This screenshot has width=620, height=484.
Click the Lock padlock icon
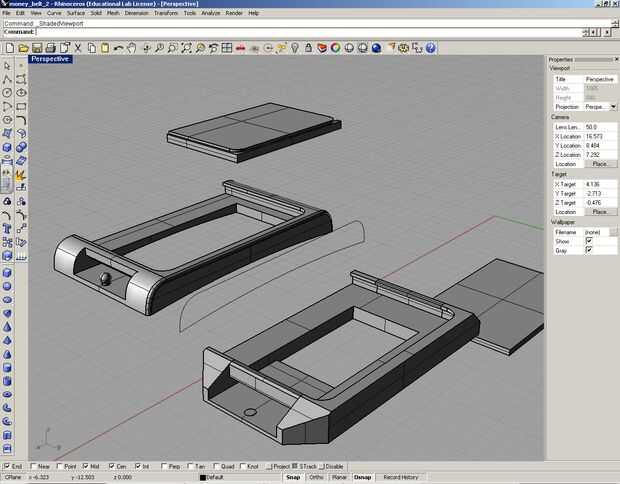pos(308,48)
